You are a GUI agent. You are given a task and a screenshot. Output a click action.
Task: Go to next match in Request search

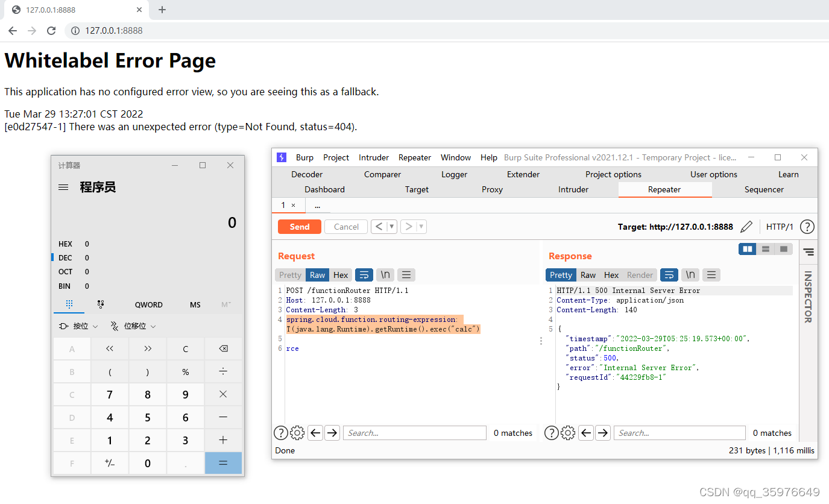coord(332,433)
